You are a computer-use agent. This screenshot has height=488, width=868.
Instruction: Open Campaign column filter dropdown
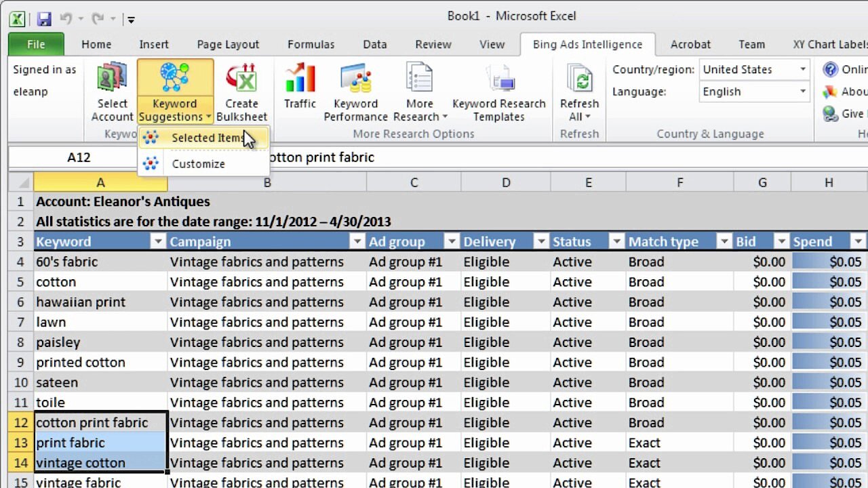[x=357, y=242]
